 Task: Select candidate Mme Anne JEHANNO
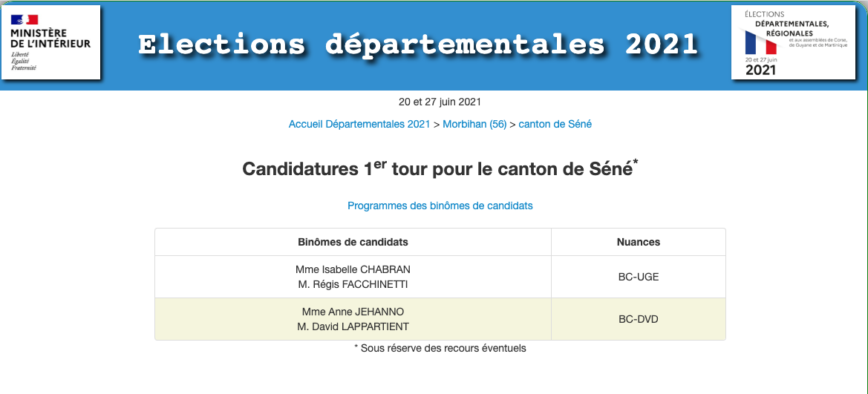pos(353,312)
